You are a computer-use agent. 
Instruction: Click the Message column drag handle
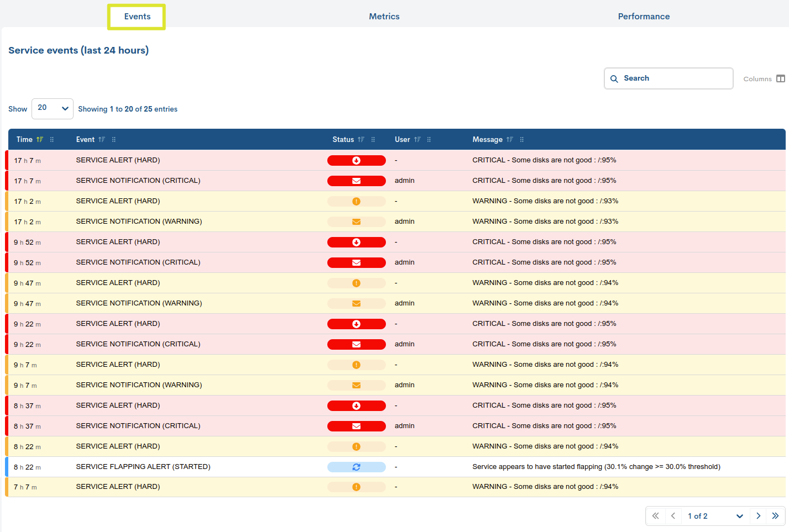click(x=522, y=140)
